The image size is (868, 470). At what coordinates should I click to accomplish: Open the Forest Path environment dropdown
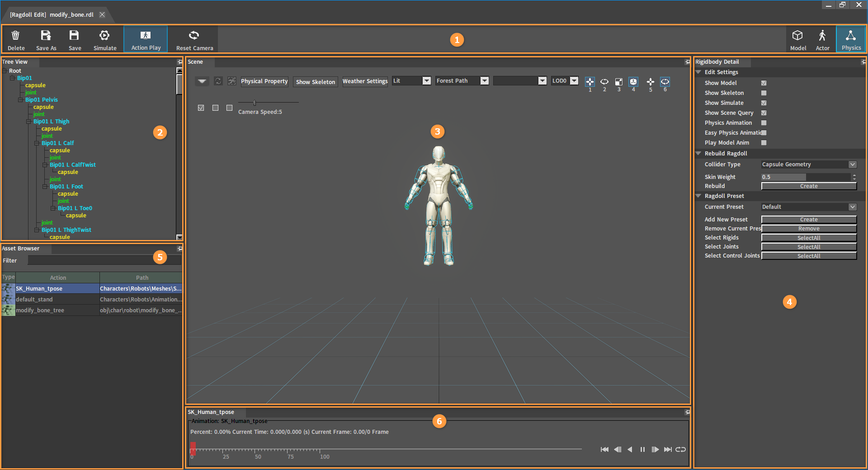[462, 81]
